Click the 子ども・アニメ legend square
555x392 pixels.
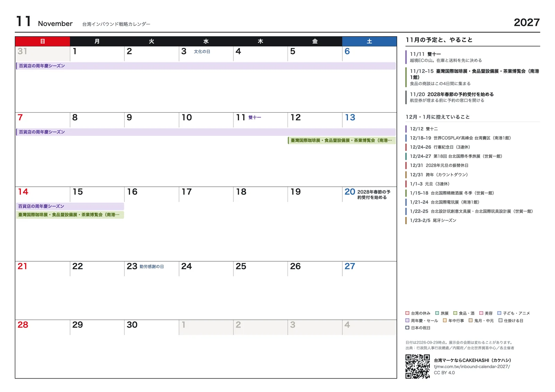pos(499,313)
